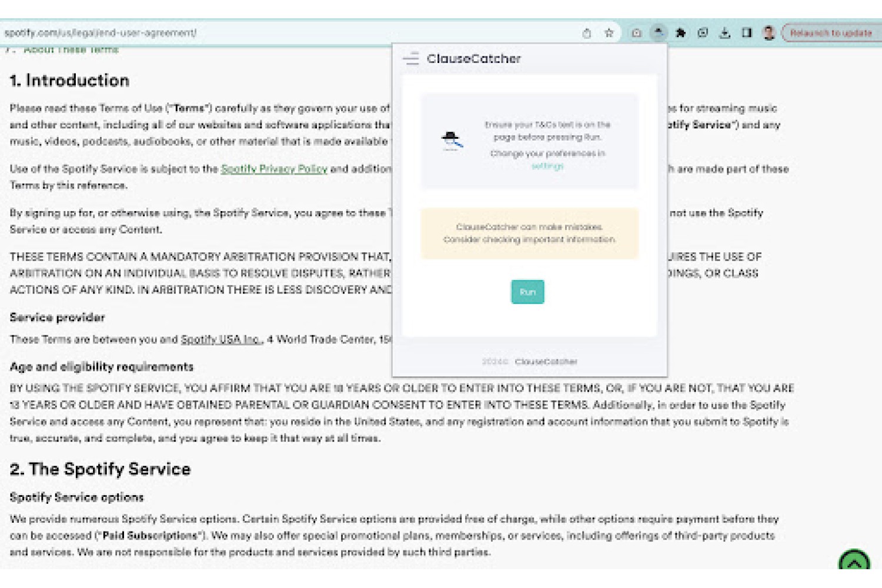Screen dimensions: 882x588
Task: Click the share page icon in the address bar
Action: pos(586,33)
